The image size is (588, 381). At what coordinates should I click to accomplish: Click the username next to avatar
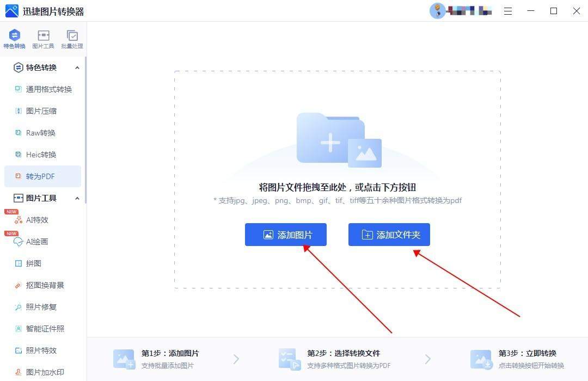pyautogui.click(x=469, y=11)
